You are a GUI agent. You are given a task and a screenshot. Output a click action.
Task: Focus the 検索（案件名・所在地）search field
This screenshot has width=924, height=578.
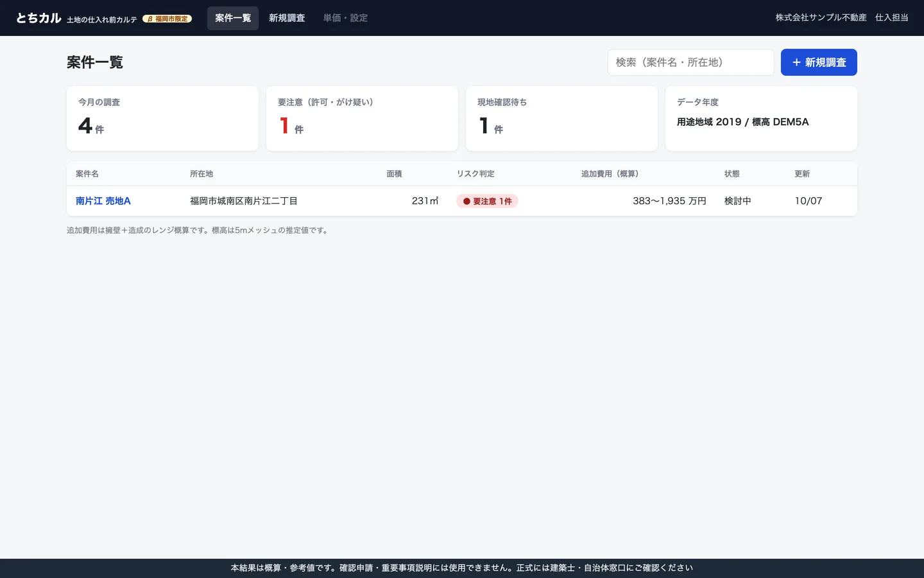pyautogui.click(x=691, y=62)
